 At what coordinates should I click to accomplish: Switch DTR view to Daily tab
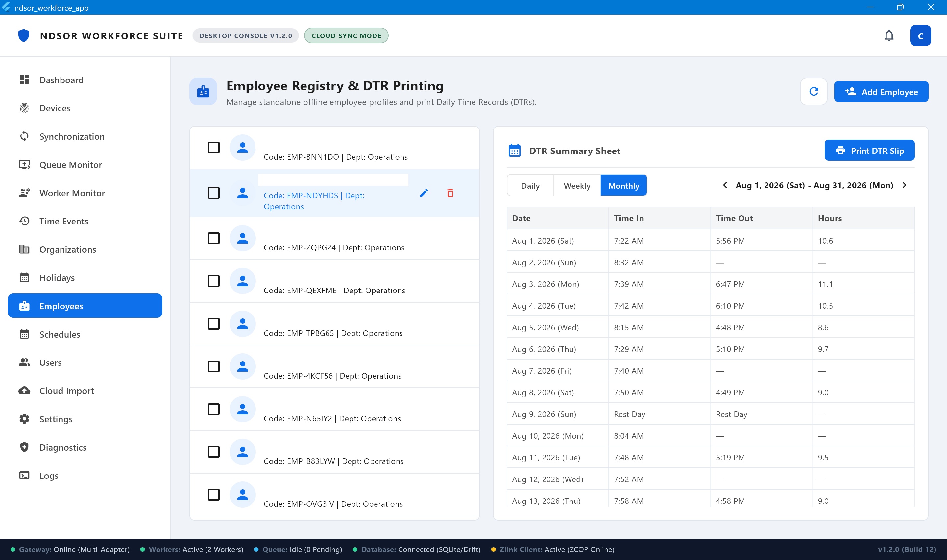530,185
